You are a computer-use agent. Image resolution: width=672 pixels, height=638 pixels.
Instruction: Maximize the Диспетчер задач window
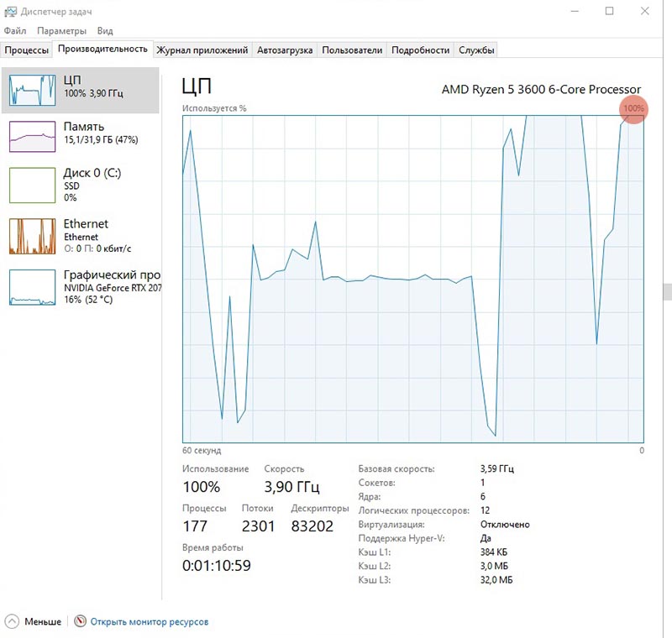point(610,11)
